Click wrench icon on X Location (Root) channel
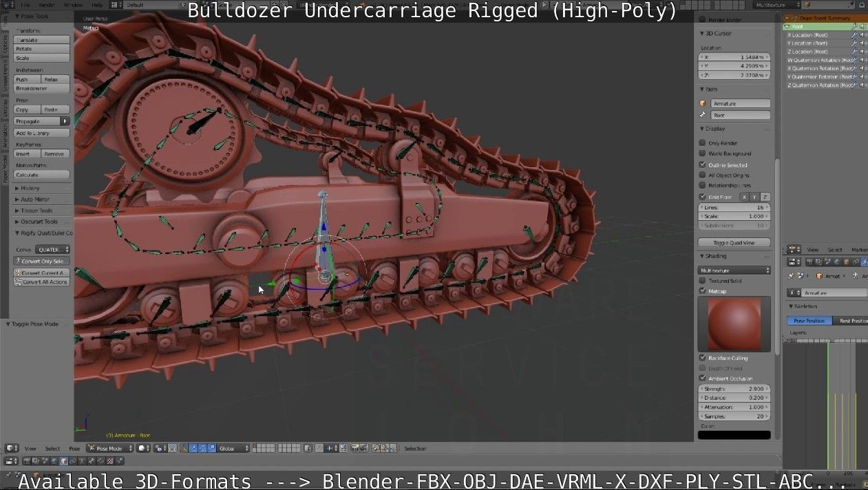Image resolution: width=868 pixels, height=490 pixels. tap(854, 34)
